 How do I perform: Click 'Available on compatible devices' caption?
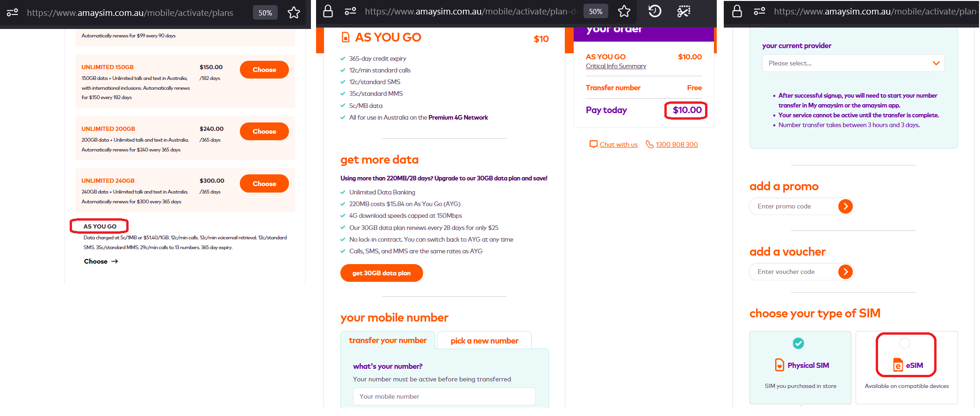tap(907, 386)
